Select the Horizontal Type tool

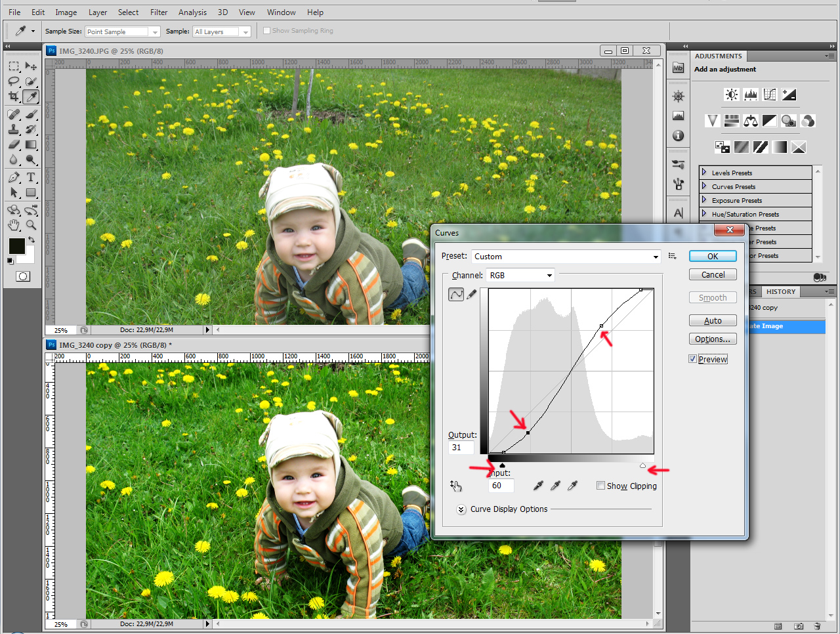(x=31, y=177)
